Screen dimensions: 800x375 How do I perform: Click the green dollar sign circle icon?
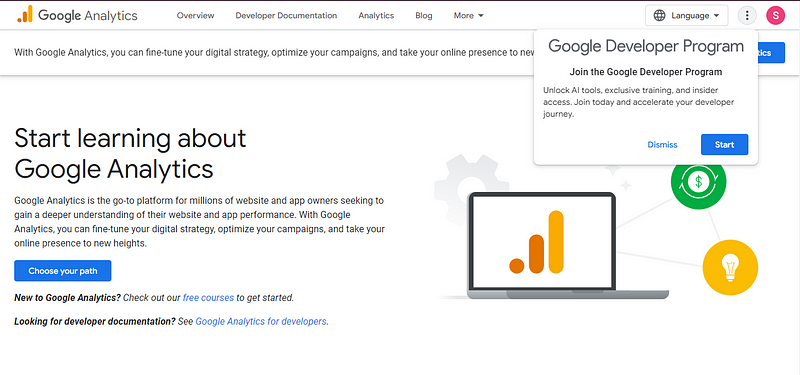(698, 181)
